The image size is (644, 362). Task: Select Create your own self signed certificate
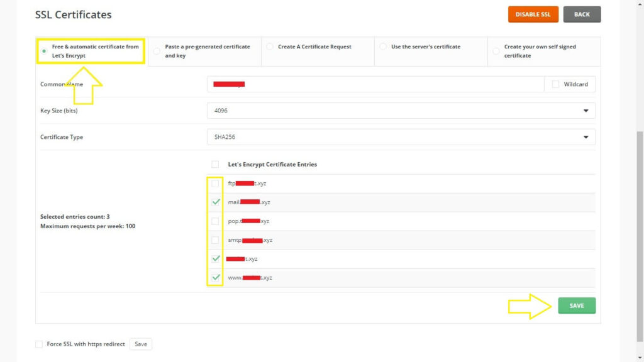496,51
